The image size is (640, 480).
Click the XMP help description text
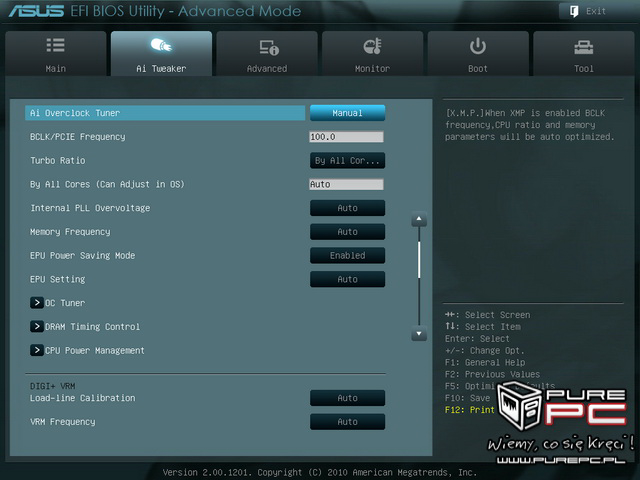pos(530,124)
